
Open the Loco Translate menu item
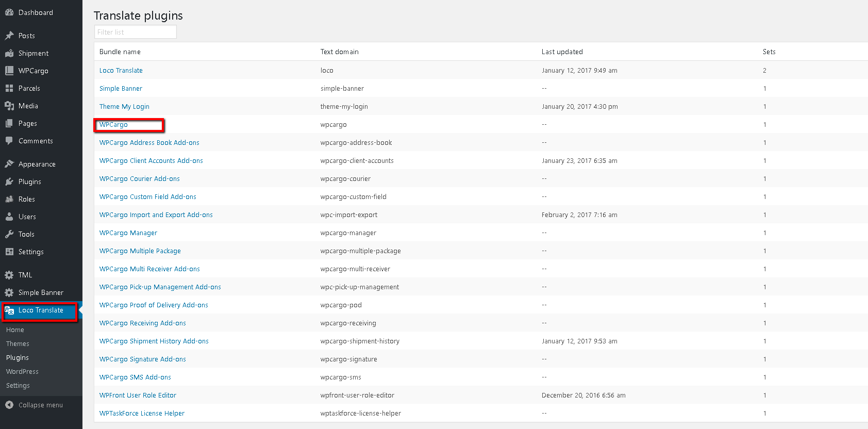41,310
